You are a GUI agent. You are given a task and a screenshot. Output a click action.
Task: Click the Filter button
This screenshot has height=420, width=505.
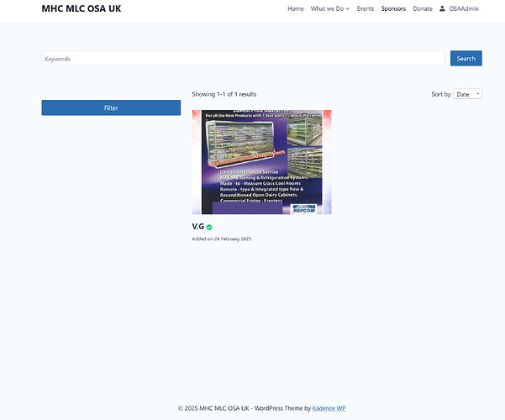pos(111,108)
